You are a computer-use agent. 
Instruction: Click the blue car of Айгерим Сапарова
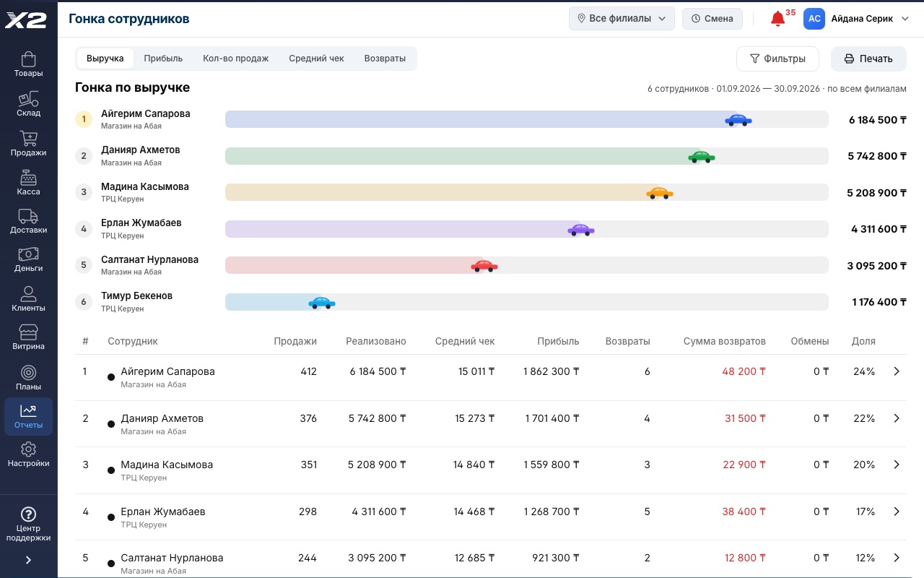tap(738, 120)
